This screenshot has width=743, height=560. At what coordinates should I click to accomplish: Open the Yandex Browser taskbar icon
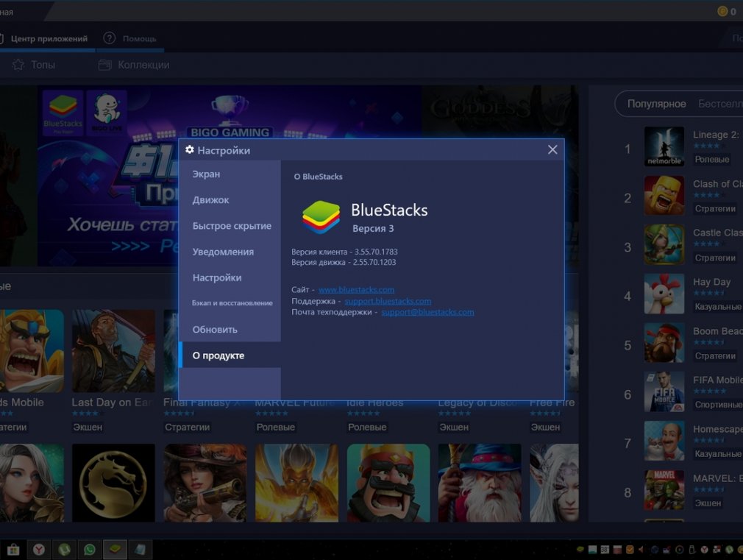point(39,550)
